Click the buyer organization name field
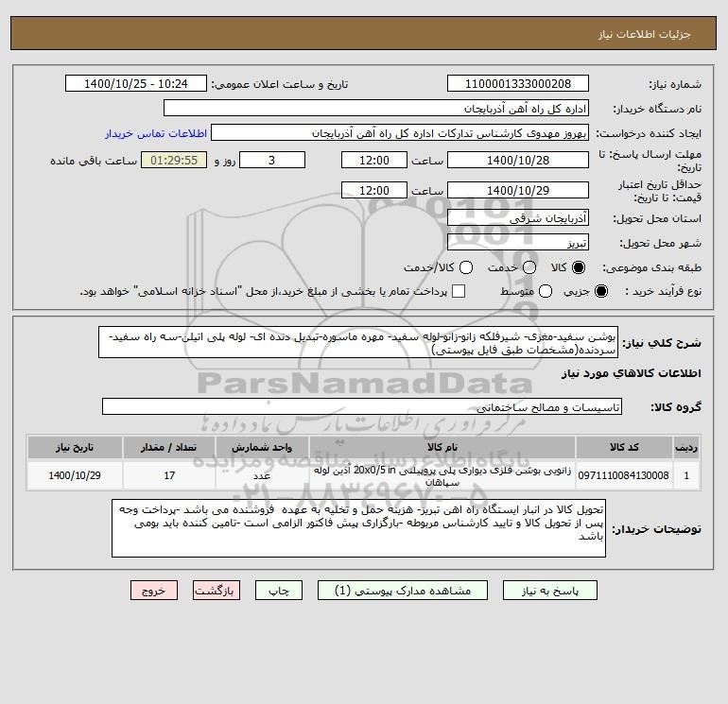 (x=376, y=108)
